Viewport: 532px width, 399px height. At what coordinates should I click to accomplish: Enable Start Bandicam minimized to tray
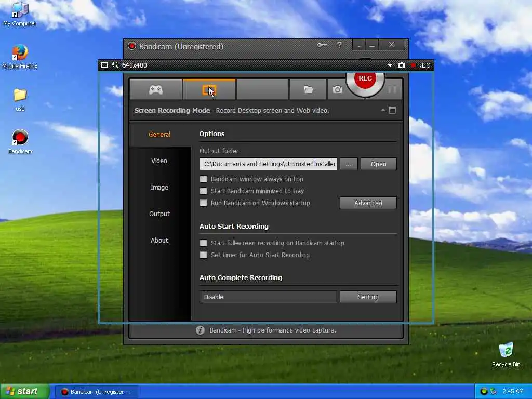(x=204, y=191)
